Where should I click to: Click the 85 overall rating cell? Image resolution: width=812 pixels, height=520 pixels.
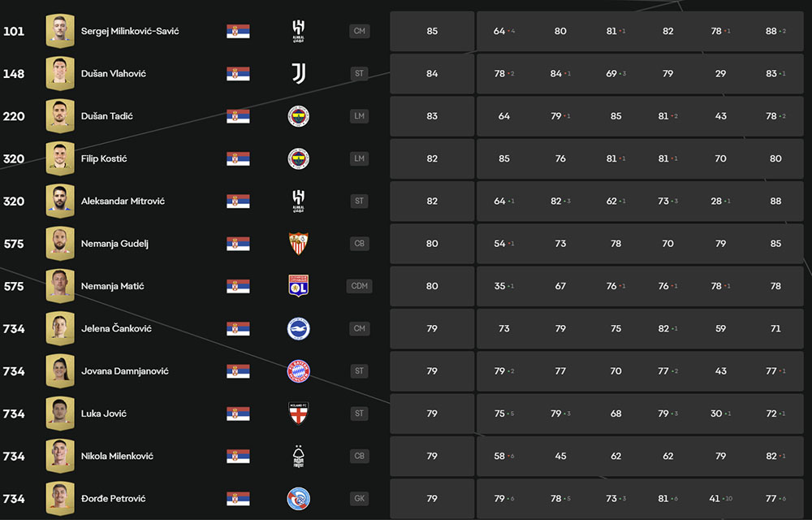click(x=432, y=31)
